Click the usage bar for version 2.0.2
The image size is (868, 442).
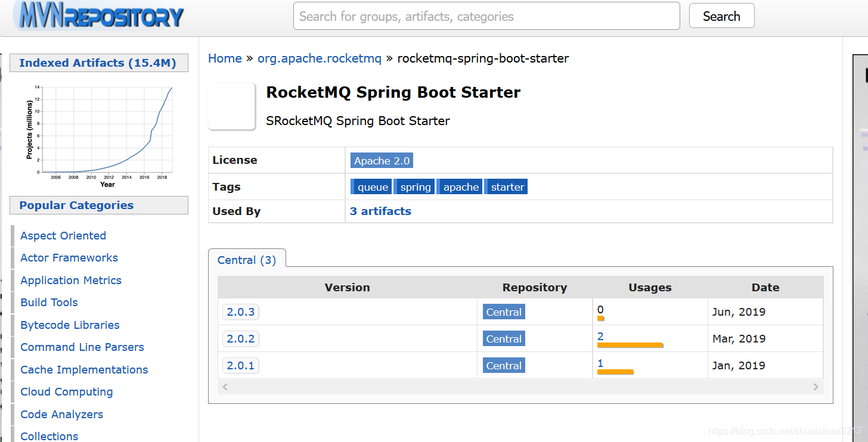point(630,345)
